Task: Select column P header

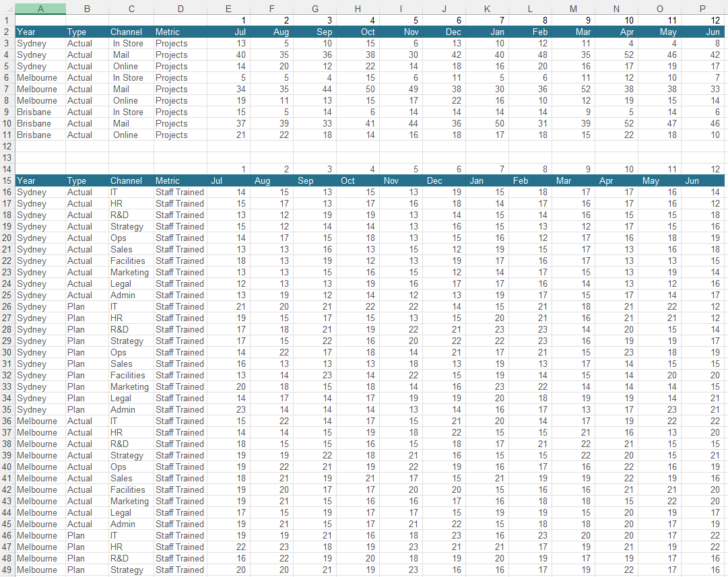Action: coord(703,9)
